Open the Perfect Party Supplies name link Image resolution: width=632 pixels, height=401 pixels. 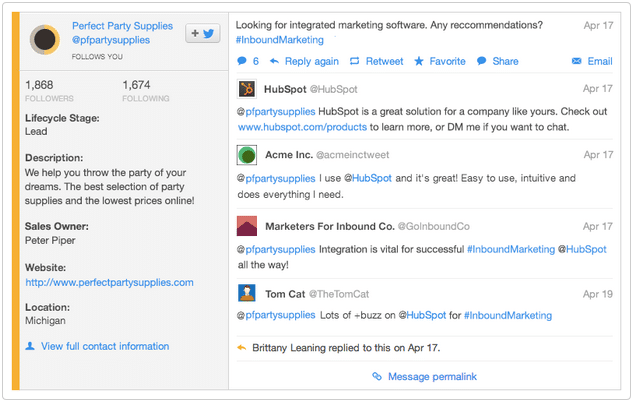tap(123, 26)
